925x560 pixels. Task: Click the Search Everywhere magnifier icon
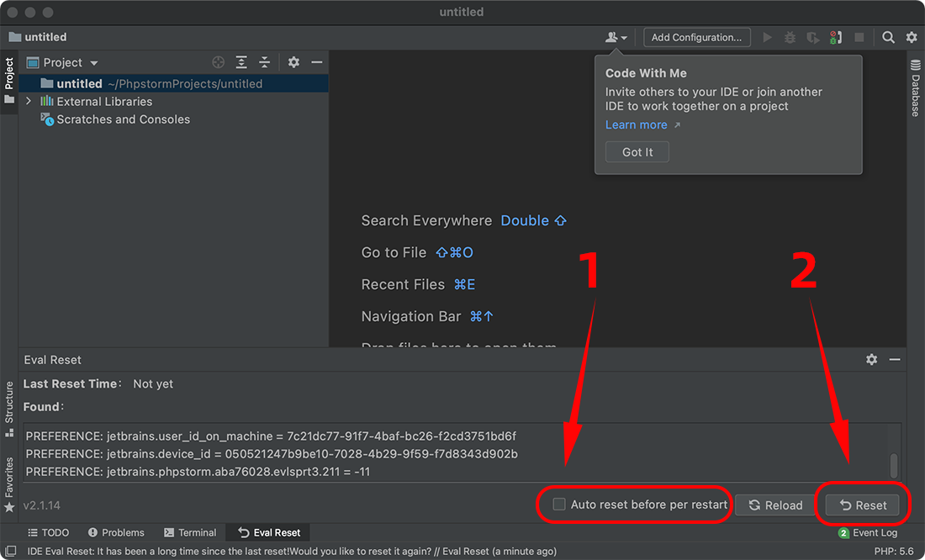888,37
